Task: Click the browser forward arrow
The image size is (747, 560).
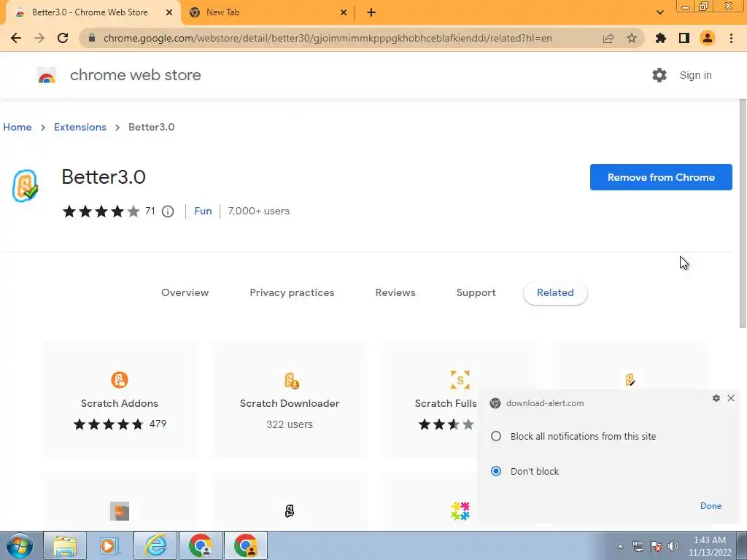Action: pos(39,38)
